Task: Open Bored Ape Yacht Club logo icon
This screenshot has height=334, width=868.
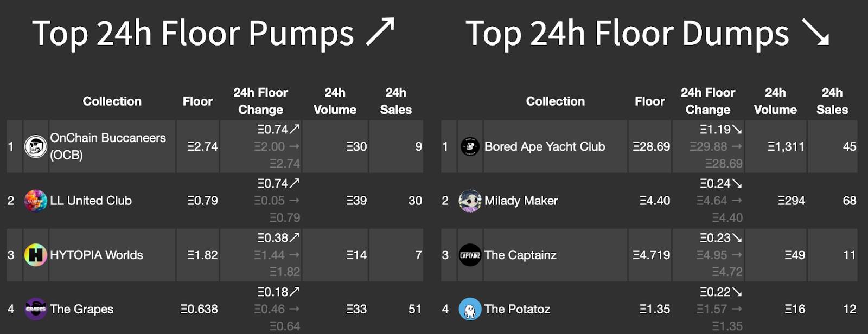Action: click(470, 146)
